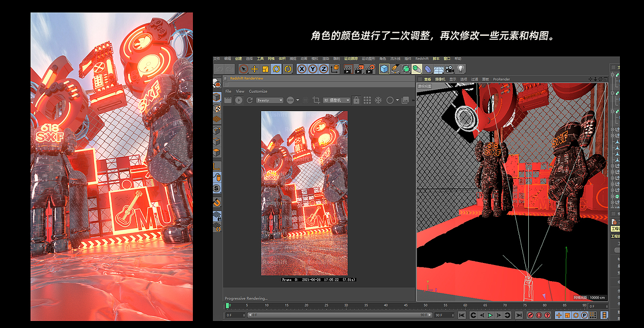
Task: Toggle the X axis lock
Action: (302, 69)
